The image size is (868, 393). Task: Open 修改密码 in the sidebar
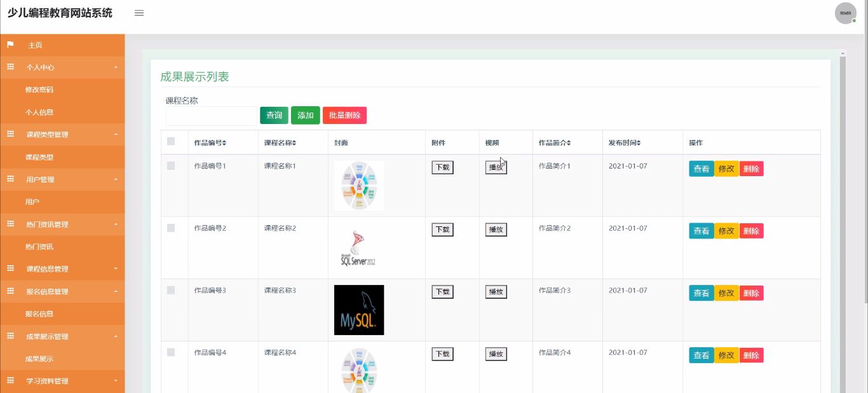point(39,90)
